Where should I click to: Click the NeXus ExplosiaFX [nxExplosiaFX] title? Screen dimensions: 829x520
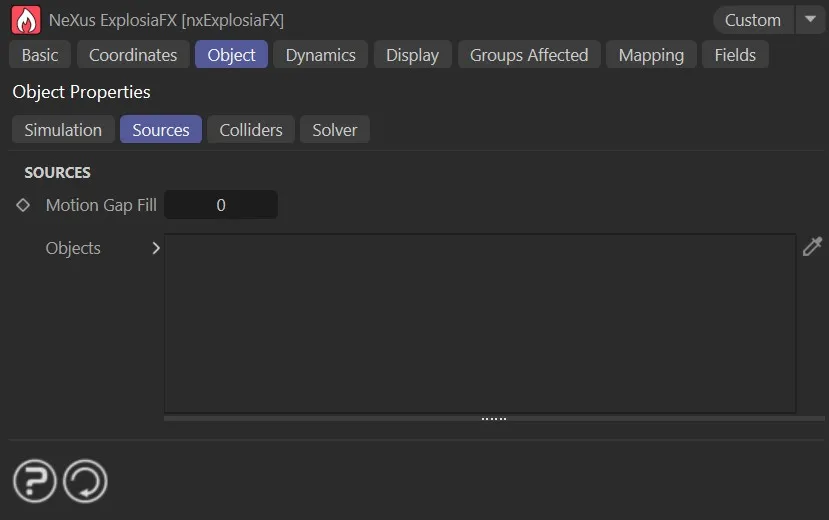coord(166,20)
